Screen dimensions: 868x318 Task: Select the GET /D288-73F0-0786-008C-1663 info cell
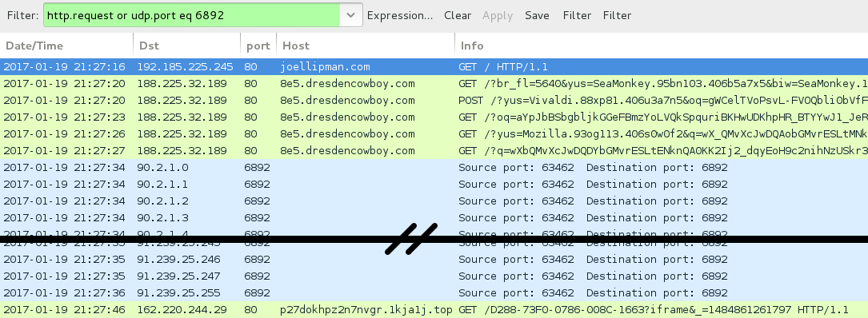(x=654, y=310)
